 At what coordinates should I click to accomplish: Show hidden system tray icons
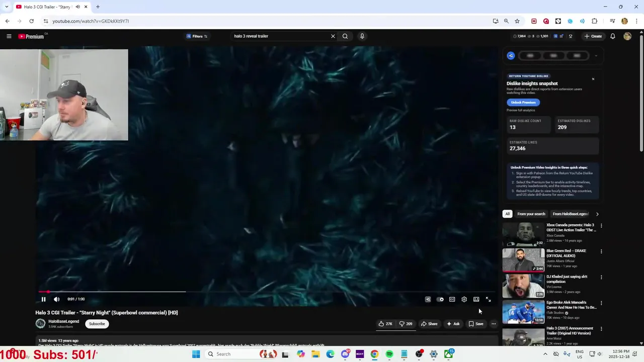click(545, 354)
